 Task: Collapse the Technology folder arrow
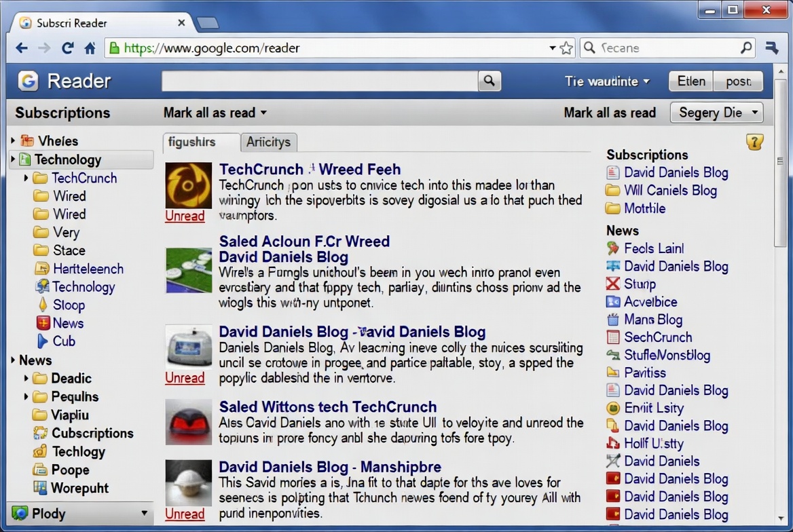click(x=13, y=159)
